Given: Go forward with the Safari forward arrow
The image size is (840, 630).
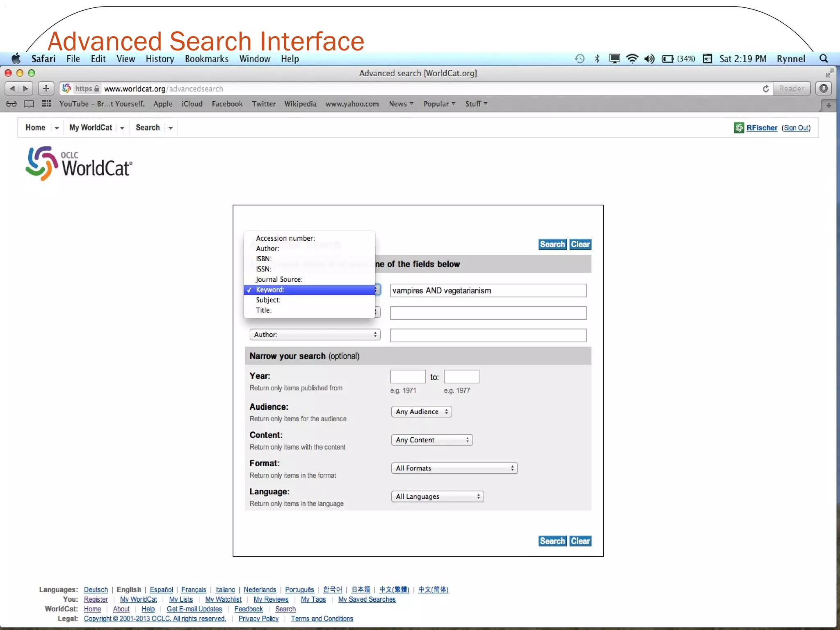Looking at the screenshot, I should 26,89.
